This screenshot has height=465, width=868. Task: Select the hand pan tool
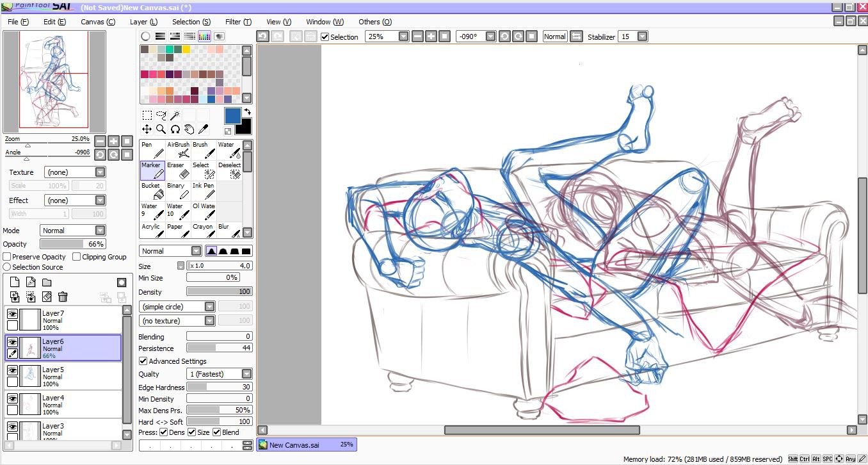tap(189, 129)
